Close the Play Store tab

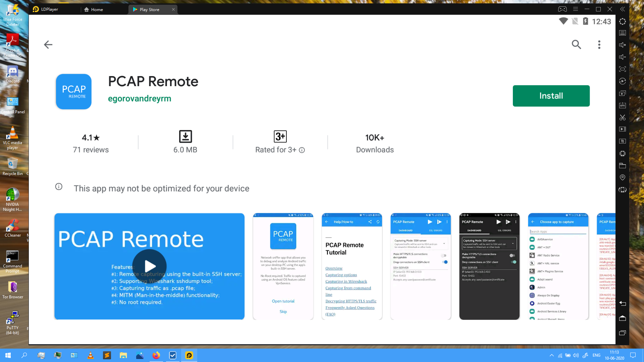pyautogui.click(x=173, y=9)
